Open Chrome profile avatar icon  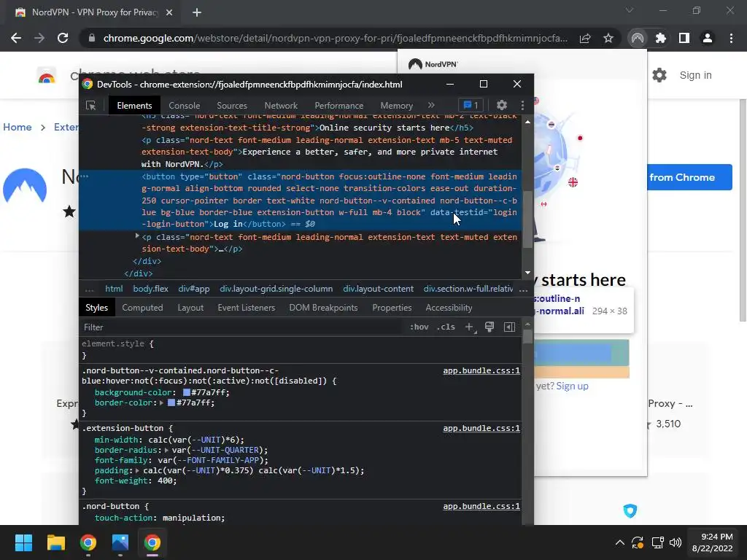(x=708, y=38)
